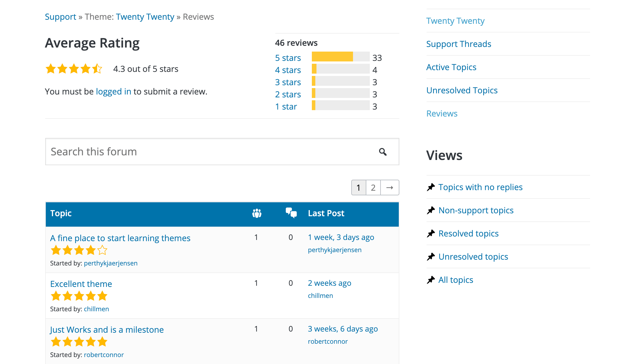
Task: Click next arrow button for pagination
Action: point(389,187)
